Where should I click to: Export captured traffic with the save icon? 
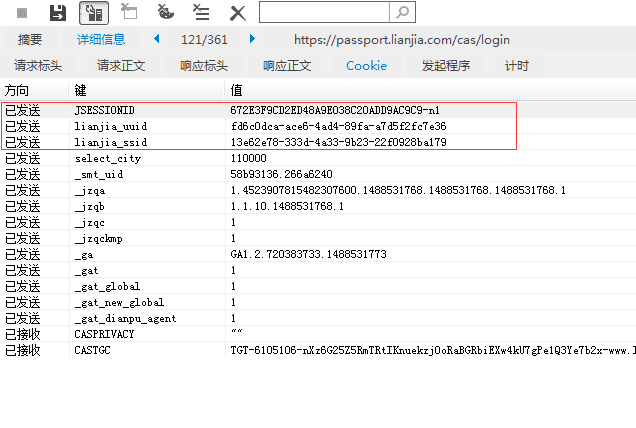pyautogui.click(x=58, y=13)
